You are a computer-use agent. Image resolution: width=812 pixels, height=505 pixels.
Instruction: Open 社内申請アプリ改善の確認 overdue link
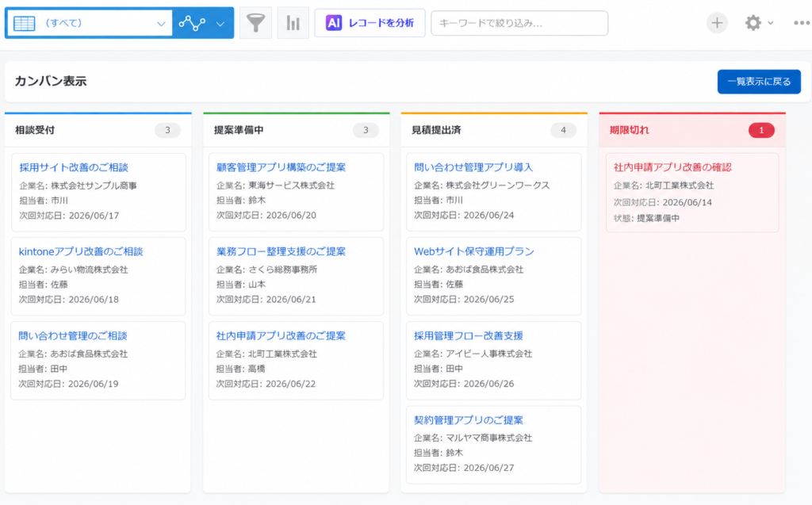click(x=672, y=167)
